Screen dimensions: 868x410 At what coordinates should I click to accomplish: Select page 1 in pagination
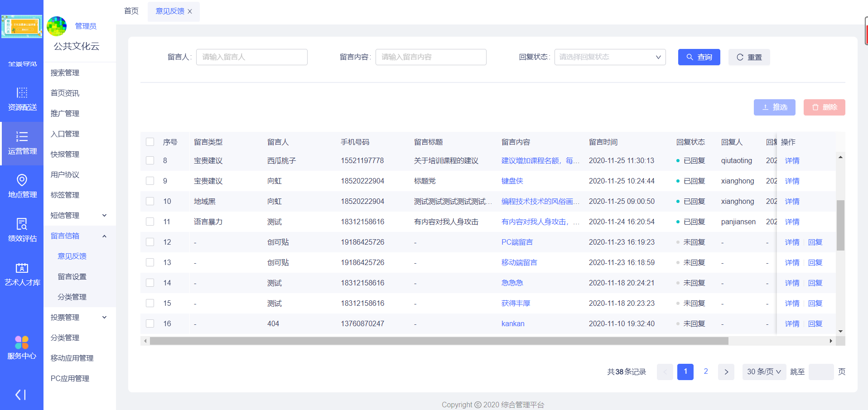pyautogui.click(x=685, y=371)
